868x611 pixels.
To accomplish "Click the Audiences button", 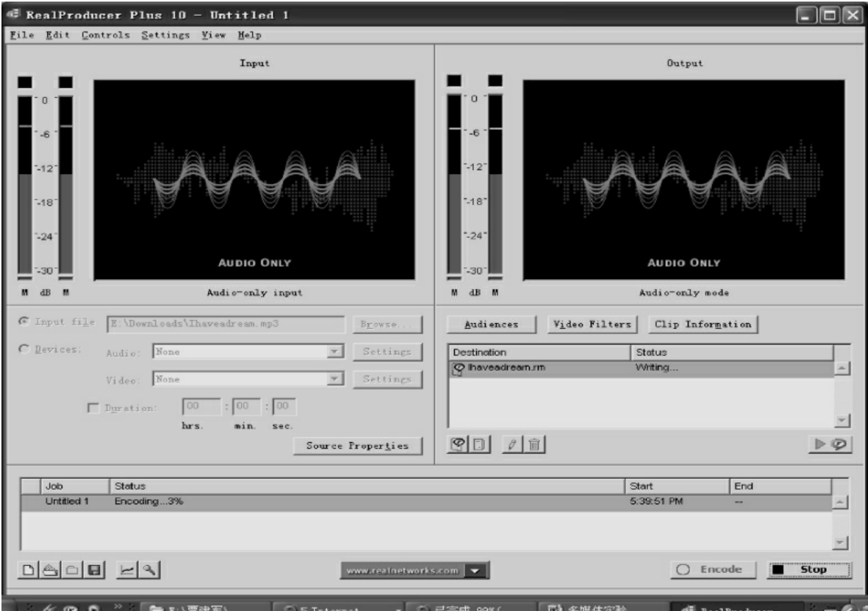I will (x=492, y=324).
